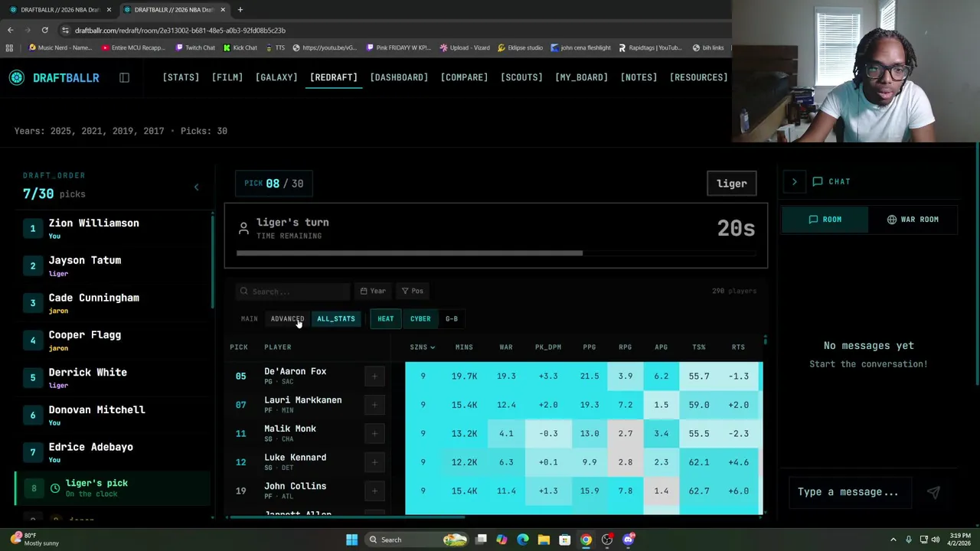Image resolution: width=980 pixels, height=551 pixels.
Task: Open the browser apps grid icon in bookmarks bar
Action: click(9, 47)
